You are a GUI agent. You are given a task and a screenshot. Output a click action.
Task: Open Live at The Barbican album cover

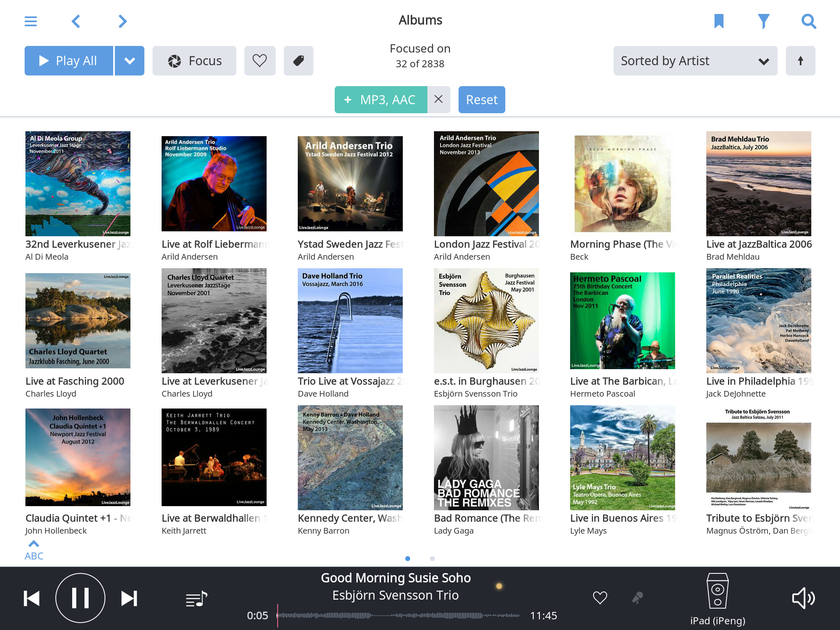[623, 321]
